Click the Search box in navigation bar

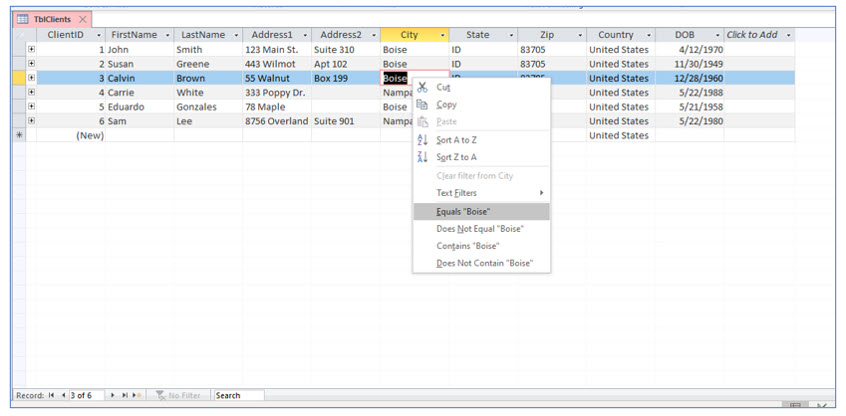[239, 395]
